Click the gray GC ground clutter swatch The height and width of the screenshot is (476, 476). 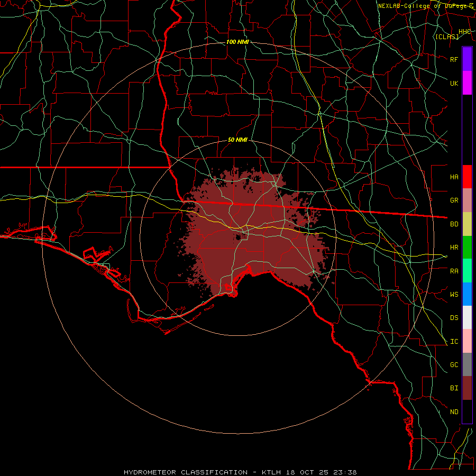point(467,364)
